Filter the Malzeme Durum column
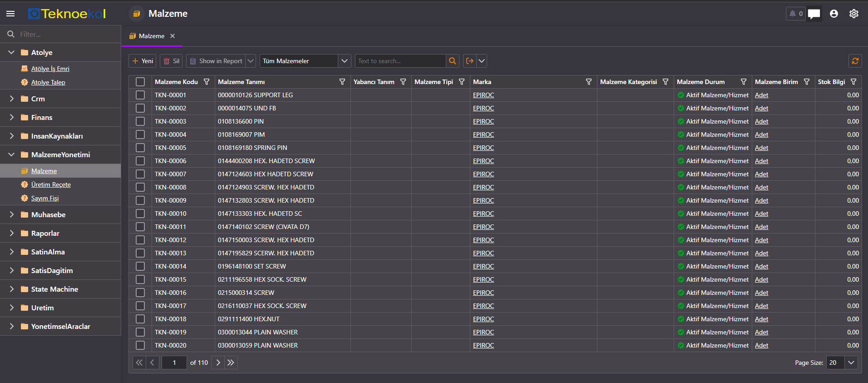Viewport: 868px width, 383px height. click(744, 82)
